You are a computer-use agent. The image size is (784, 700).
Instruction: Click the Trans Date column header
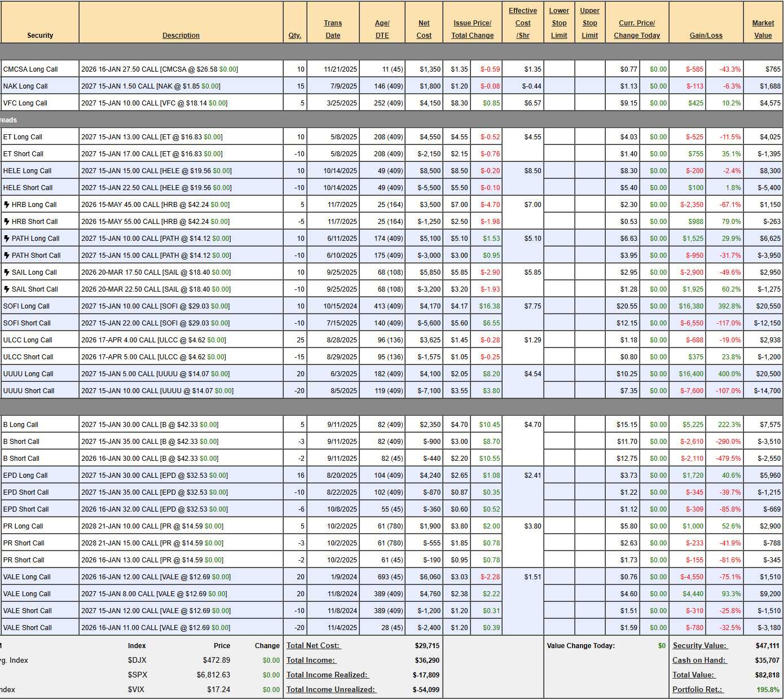pos(333,29)
